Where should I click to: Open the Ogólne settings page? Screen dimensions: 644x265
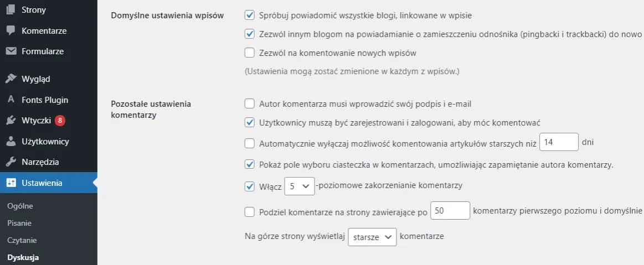pyautogui.click(x=20, y=206)
